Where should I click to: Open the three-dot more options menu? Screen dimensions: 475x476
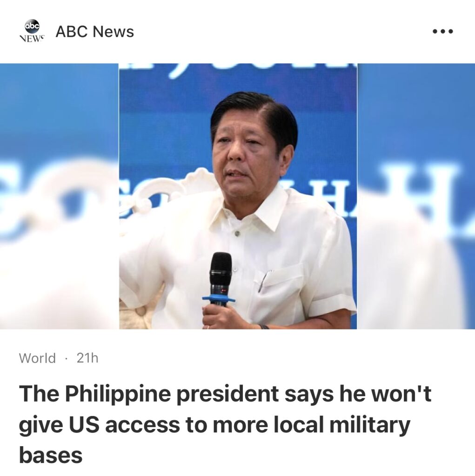(x=443, y=31)
